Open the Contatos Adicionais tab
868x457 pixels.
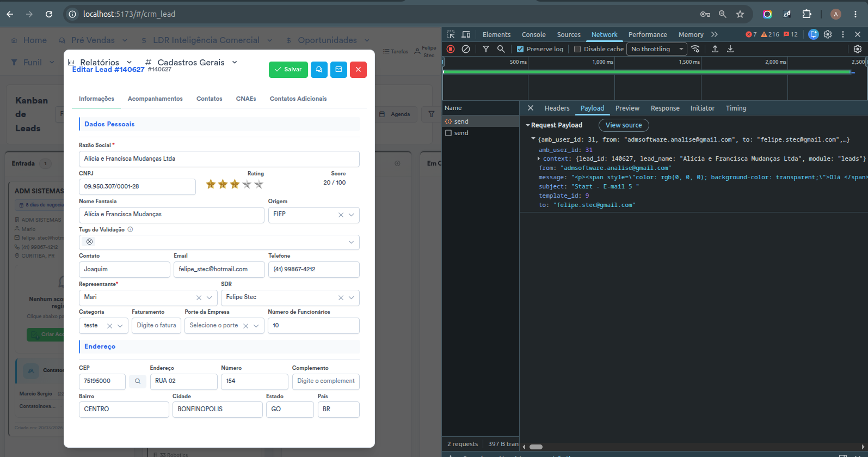pyautogui.click(x=298, y=99)
